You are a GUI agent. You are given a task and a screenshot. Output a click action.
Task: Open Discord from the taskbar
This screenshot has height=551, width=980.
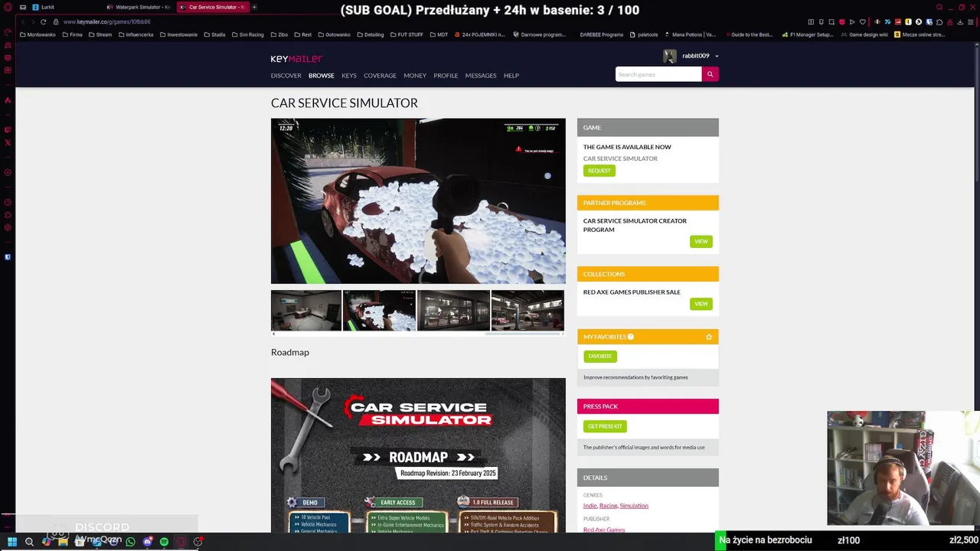coord(147,542)
